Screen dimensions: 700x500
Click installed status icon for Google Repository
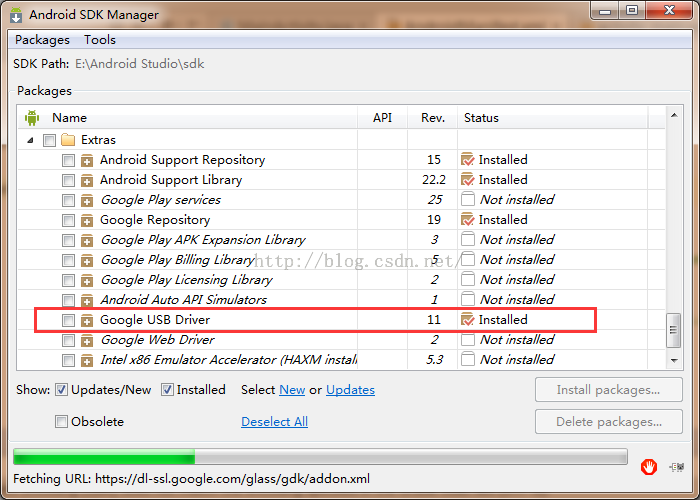[467, 219]
